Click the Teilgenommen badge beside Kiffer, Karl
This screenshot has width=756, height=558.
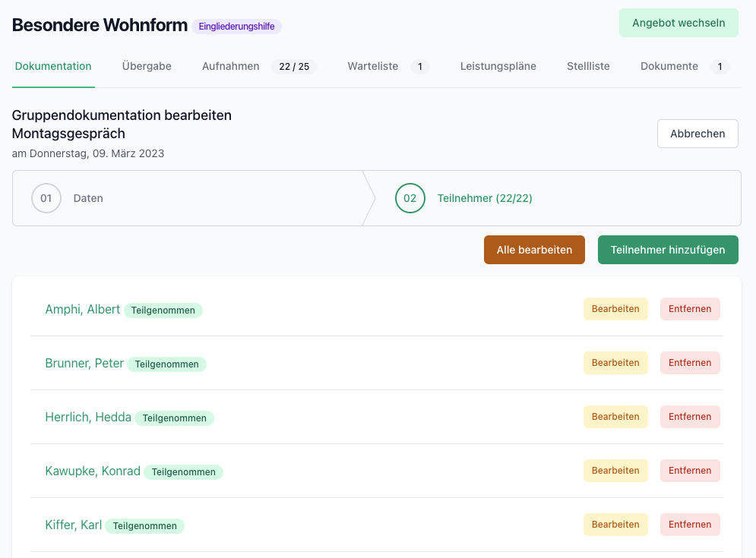click(144, 526)
